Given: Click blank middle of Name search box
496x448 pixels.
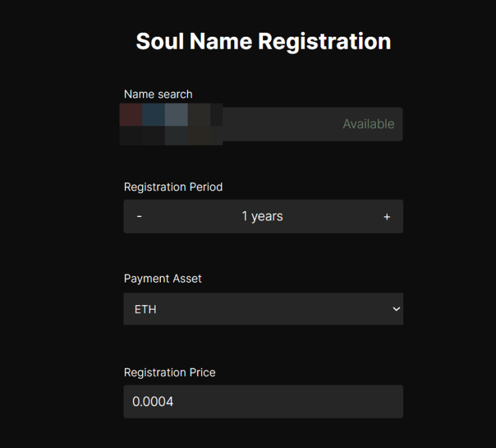Looking at the screenshot, I should click(280, 124).
